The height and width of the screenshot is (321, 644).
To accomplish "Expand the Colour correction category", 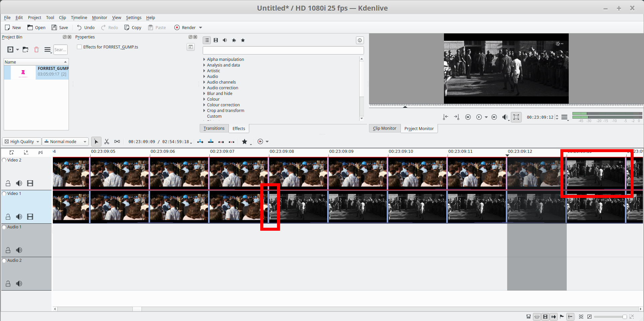I will click(204, 105).
